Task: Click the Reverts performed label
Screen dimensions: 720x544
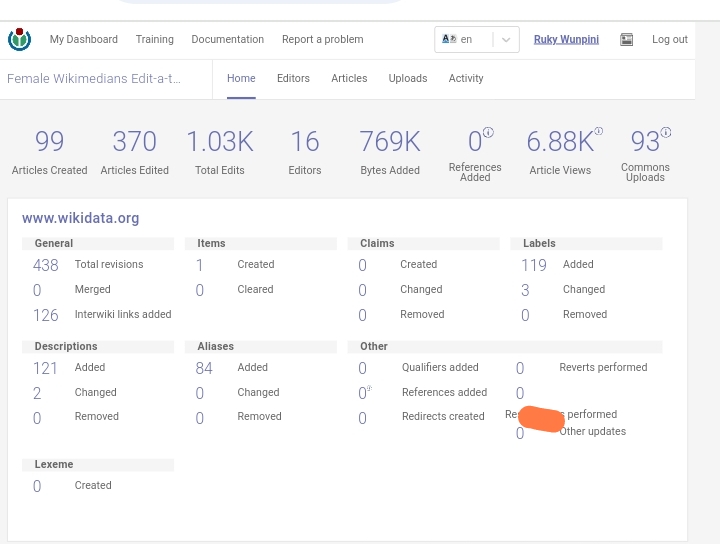Action: (603, 367)
